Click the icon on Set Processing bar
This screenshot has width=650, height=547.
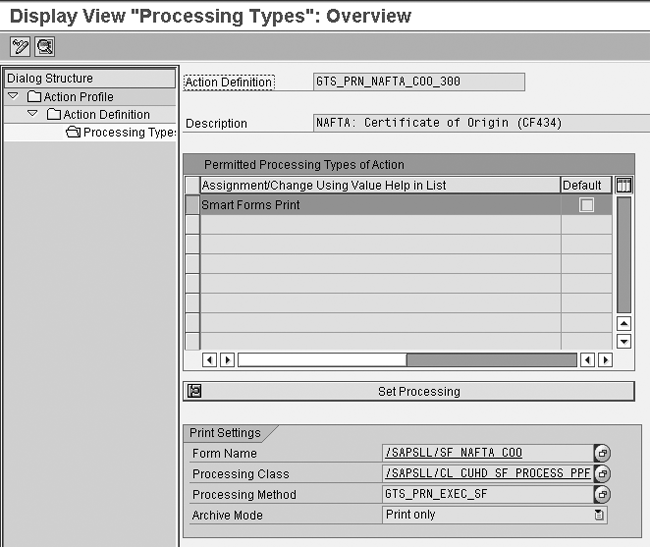click(194, 392)
